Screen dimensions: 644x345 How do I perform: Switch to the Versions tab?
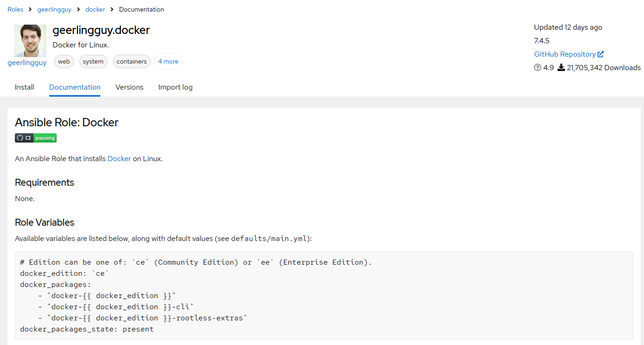pos(130,87)
